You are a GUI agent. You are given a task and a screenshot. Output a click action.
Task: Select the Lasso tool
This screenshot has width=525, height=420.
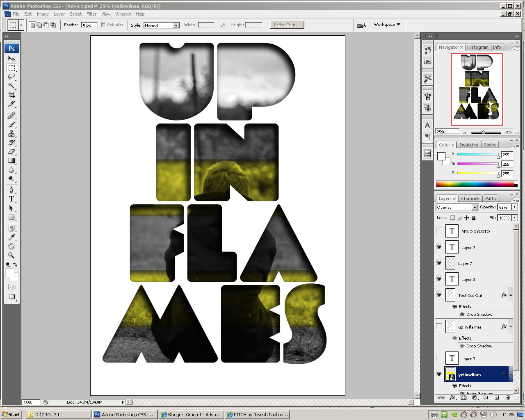(11, 77)
